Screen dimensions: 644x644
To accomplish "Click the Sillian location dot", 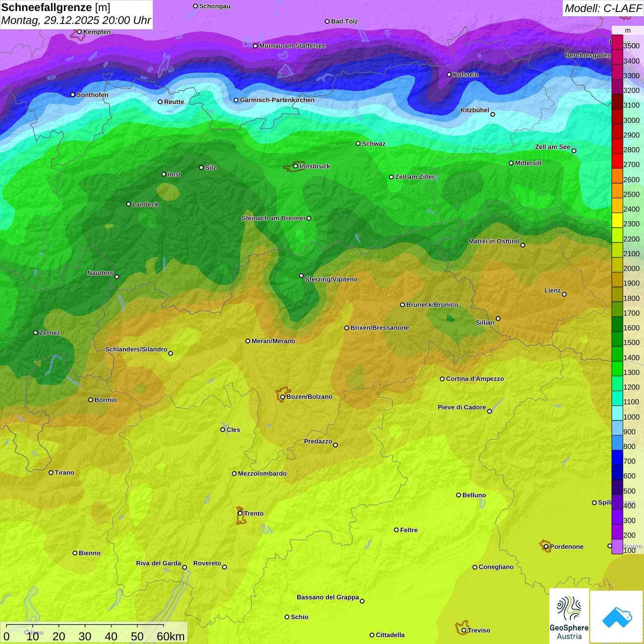I will click(498, 318).
